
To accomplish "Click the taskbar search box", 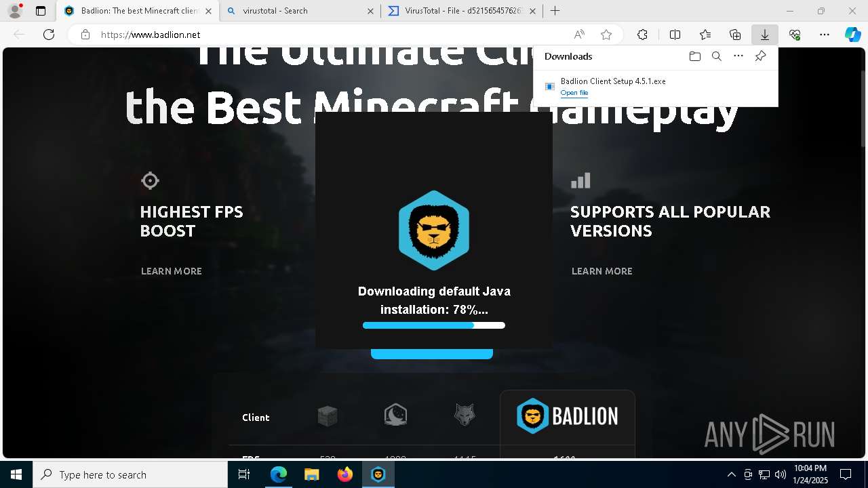I will [130, 474].
